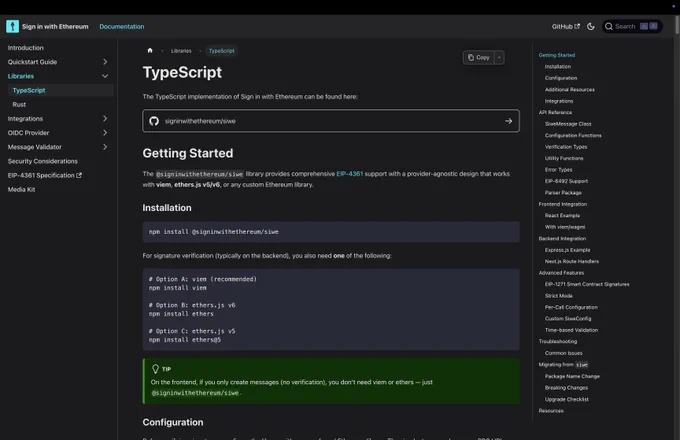Jump to Breaking Changes in contents

point(566,388)
